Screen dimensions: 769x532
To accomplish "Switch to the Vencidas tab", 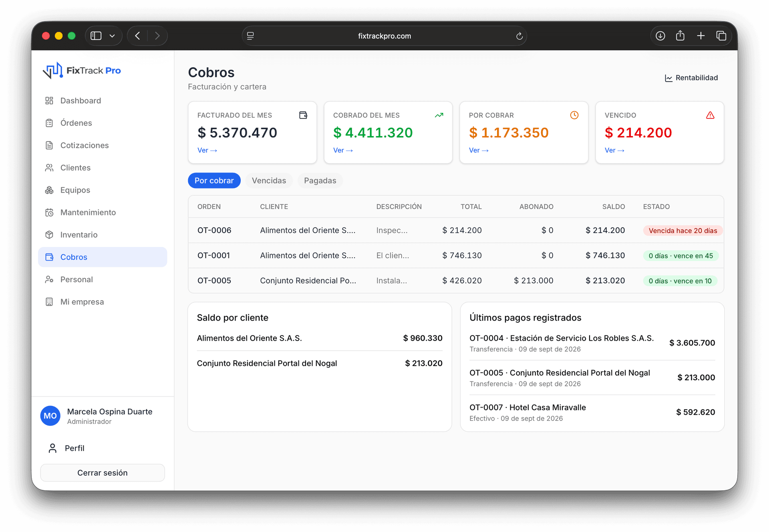I will point(269,181).
